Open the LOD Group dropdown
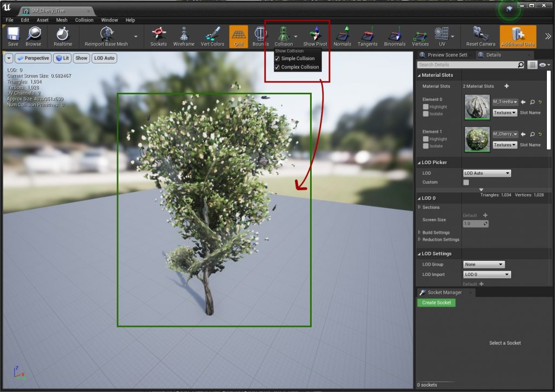Image resolution: width=555 pixels, height=392 pixels. coord(484,264)
